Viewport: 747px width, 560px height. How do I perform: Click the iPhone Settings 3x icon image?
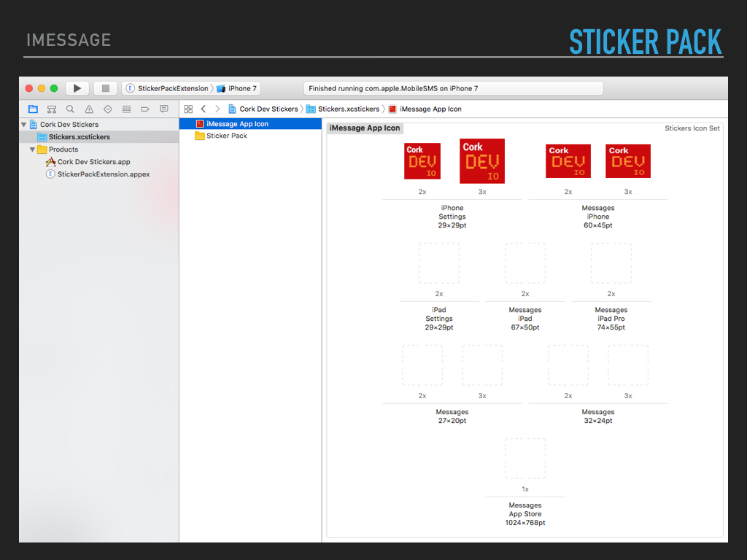pos(482,161)
